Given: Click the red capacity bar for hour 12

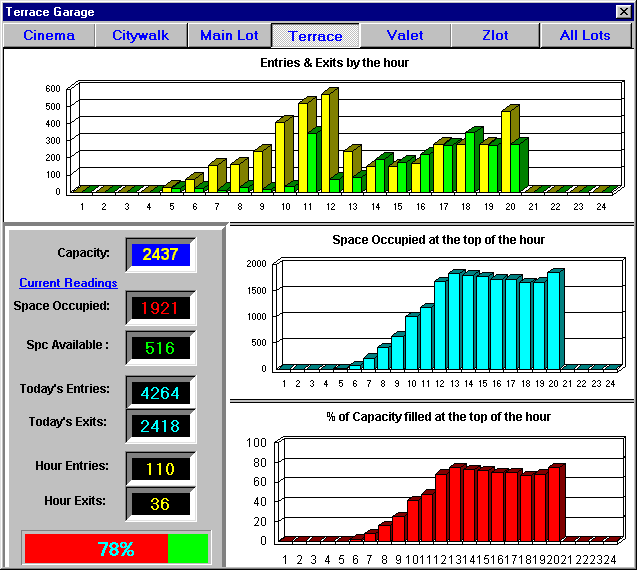Looking at the screenshot, I should pos(441,508).
